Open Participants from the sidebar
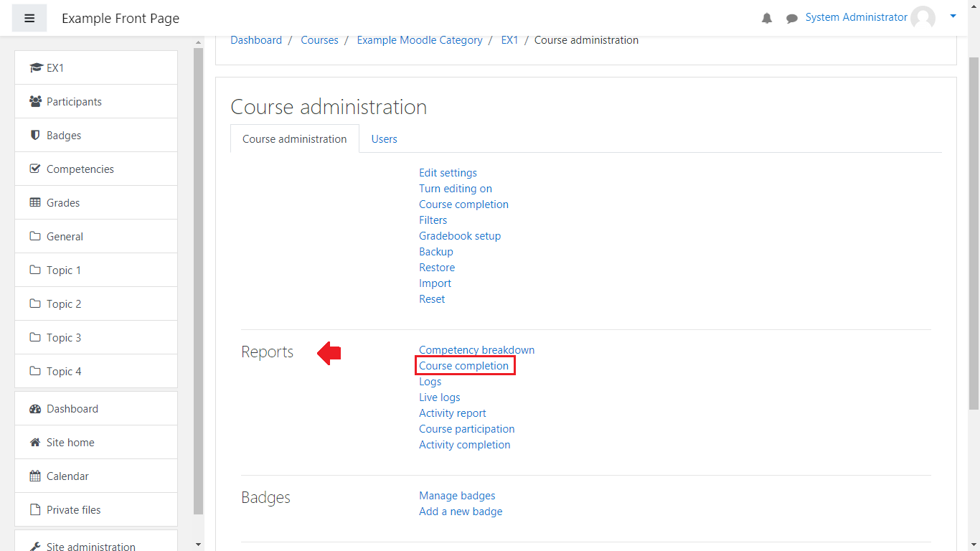 (74, 102)
